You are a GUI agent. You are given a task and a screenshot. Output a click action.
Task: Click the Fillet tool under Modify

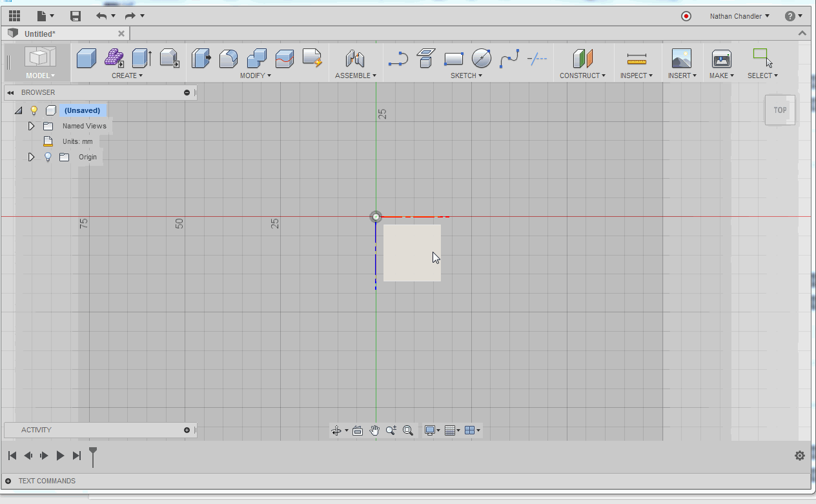[229, 58]
